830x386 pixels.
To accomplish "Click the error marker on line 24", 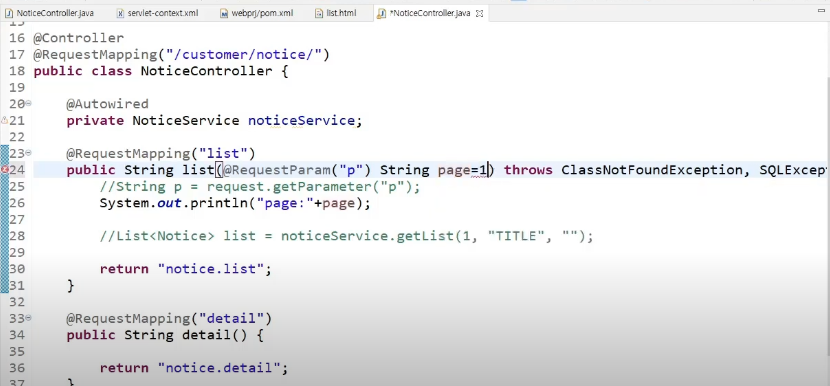I will tap(4, 170).
